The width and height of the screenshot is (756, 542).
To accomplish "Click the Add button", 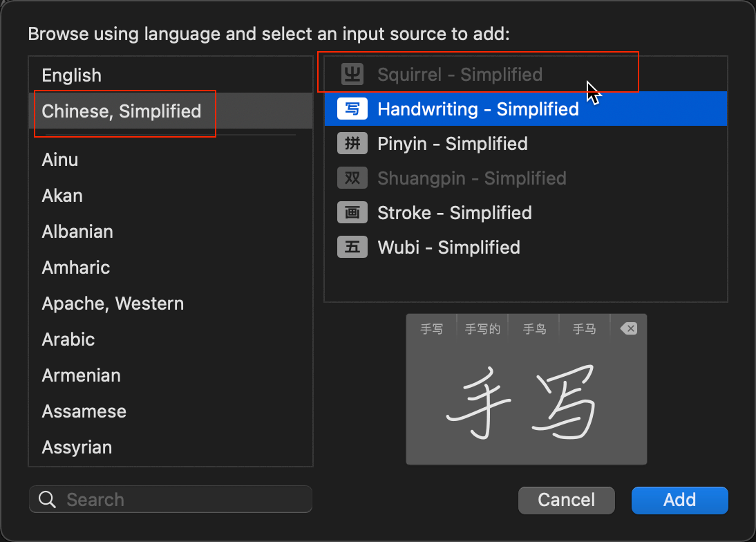I will pos(679,500).
